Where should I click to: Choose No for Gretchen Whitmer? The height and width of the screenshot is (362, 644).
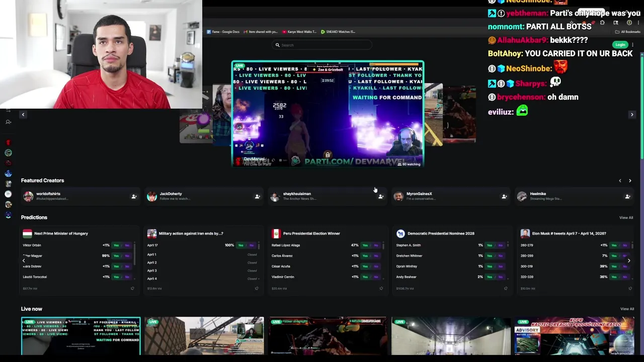(500, 256)
